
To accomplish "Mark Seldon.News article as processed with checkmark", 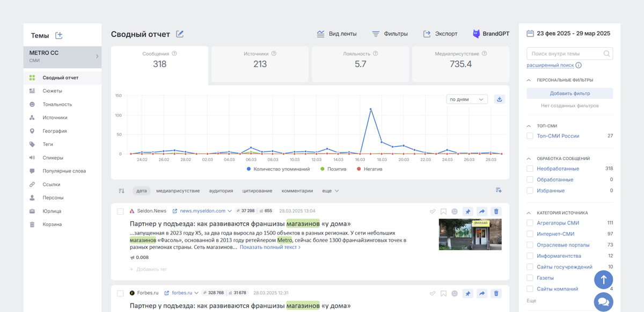I will [x=433, y=211].
